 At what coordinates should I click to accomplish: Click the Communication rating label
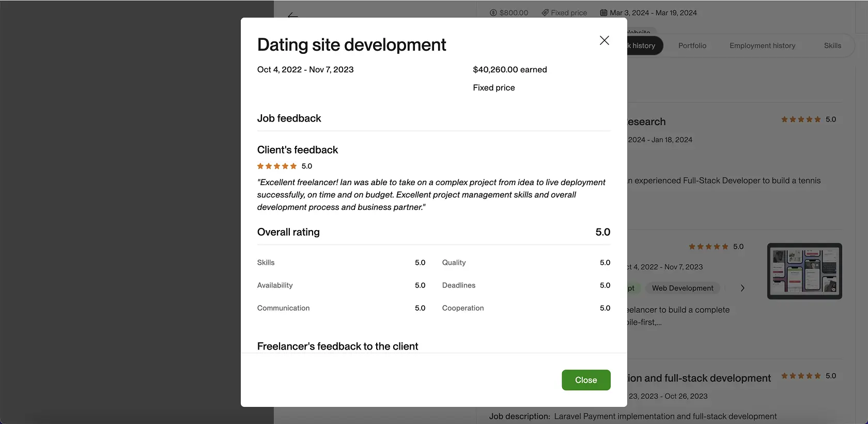(283, 308)
